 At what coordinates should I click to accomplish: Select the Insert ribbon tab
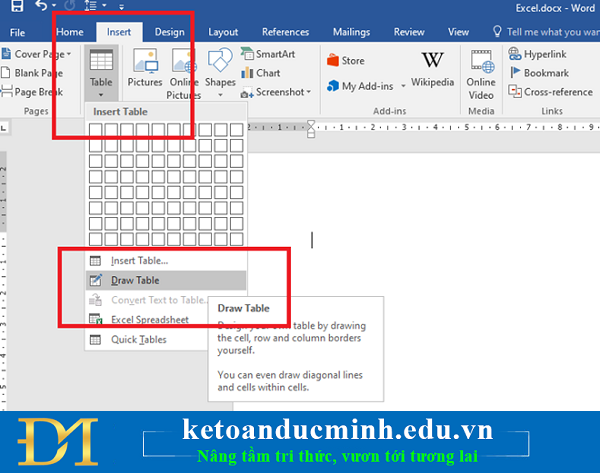(119, 32)
